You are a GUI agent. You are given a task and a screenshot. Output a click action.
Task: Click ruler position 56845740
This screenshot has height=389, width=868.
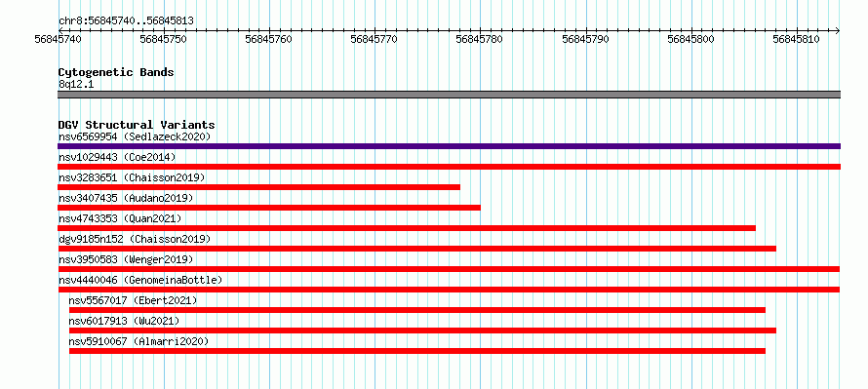click(x=58, y=39)
